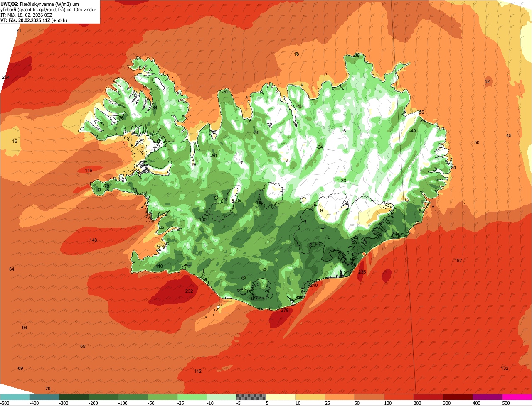Viewport: 532px width, 406px height.
Task: Click the valid time 'VT: Fös. 20.02.2026 11Z'
Action: point(25,20)
